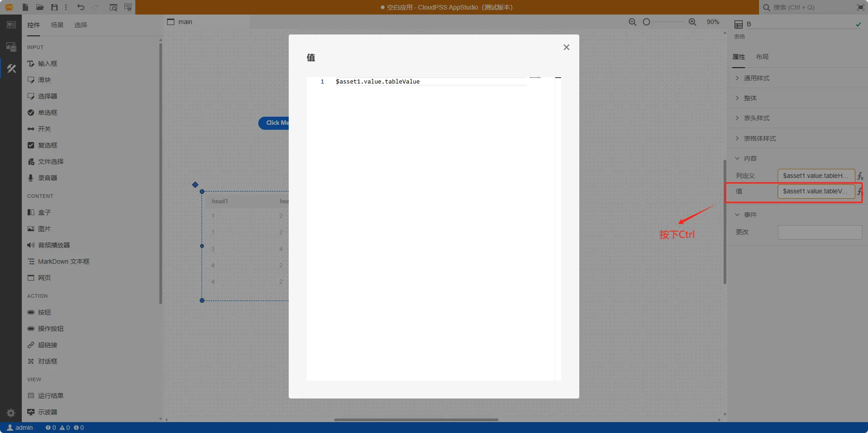868x433 pixels.
Task: Expand the 表头样式 section
Action: pos(756,118)
